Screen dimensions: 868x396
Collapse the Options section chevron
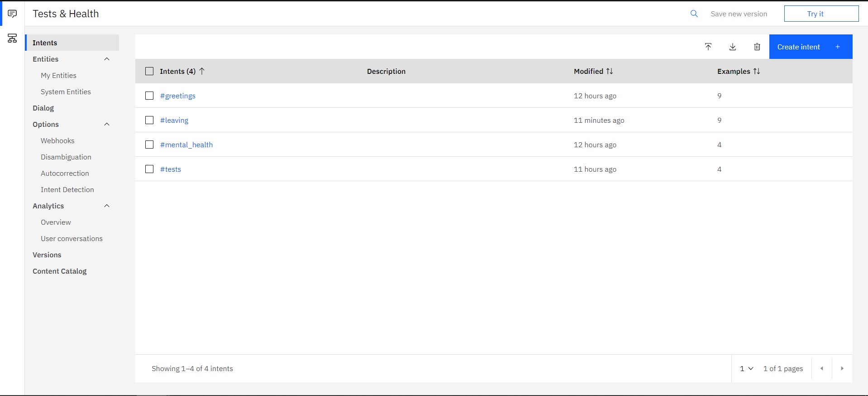click(107, 124)
